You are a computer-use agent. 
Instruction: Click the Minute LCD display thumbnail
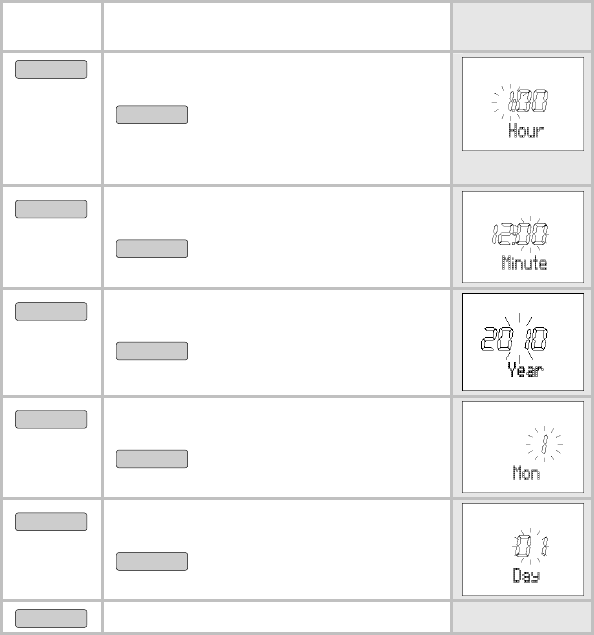(x=523, y=237)
